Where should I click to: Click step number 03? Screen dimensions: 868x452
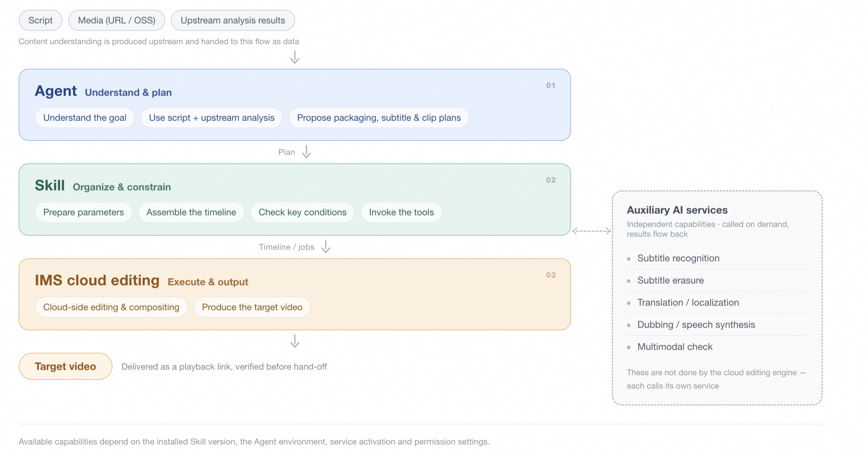pyautogui.click(x=551, y=275)
